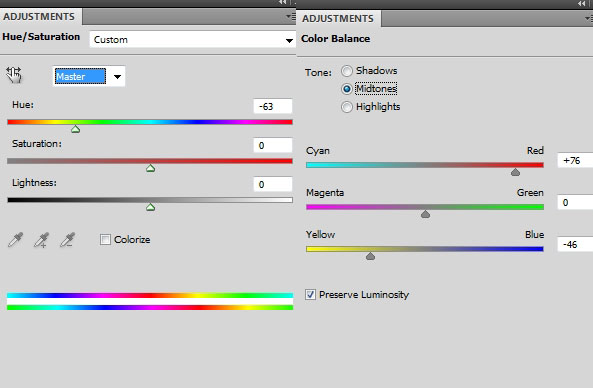Select the Highlights tone radio button
Screen dimensions: 593x388
coord(346,107)
